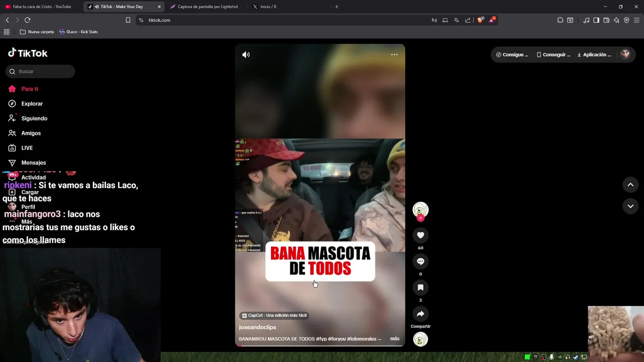Viewport: 644px width, 362px height.
Task: Click the Epic Games tray icon
Action: [535, 357]
